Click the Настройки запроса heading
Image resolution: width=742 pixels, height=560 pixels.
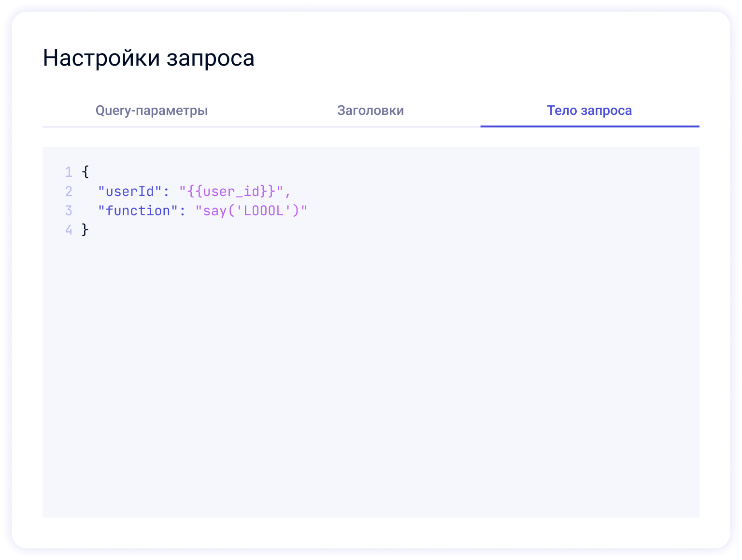click(x=149, y=58)
